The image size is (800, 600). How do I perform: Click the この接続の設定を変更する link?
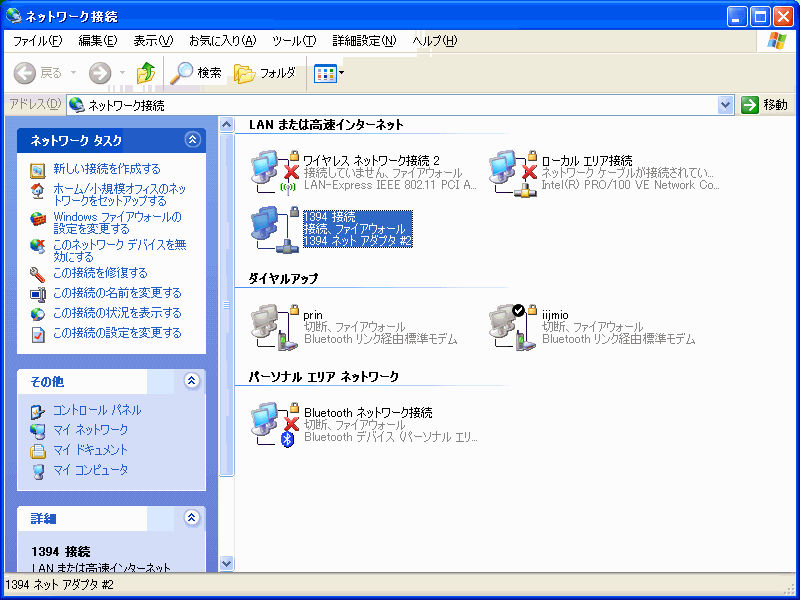[x=117, y=333]
